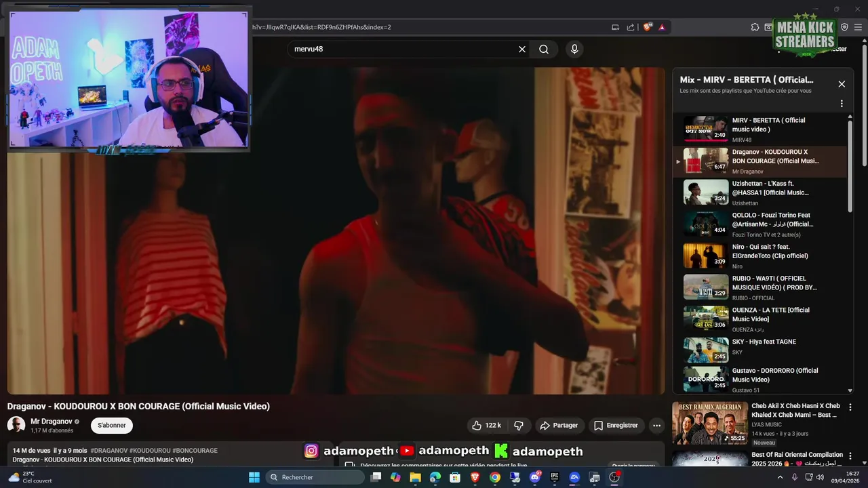Image resolution: width=868 pixels, height=488 pixels.
Task: Close the Mix playlist panel
Action: [x=842, y=84]
